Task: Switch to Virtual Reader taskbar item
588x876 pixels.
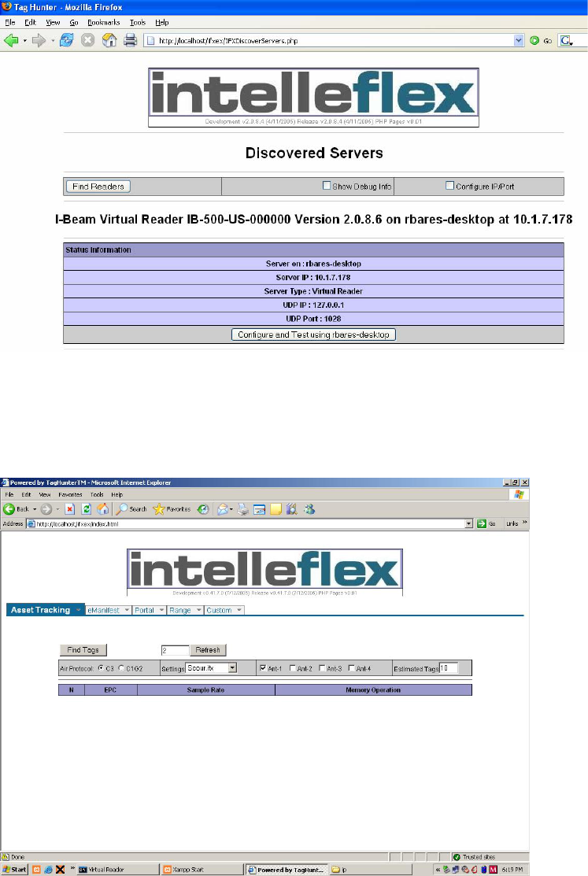Action: (x=117, y=870)
